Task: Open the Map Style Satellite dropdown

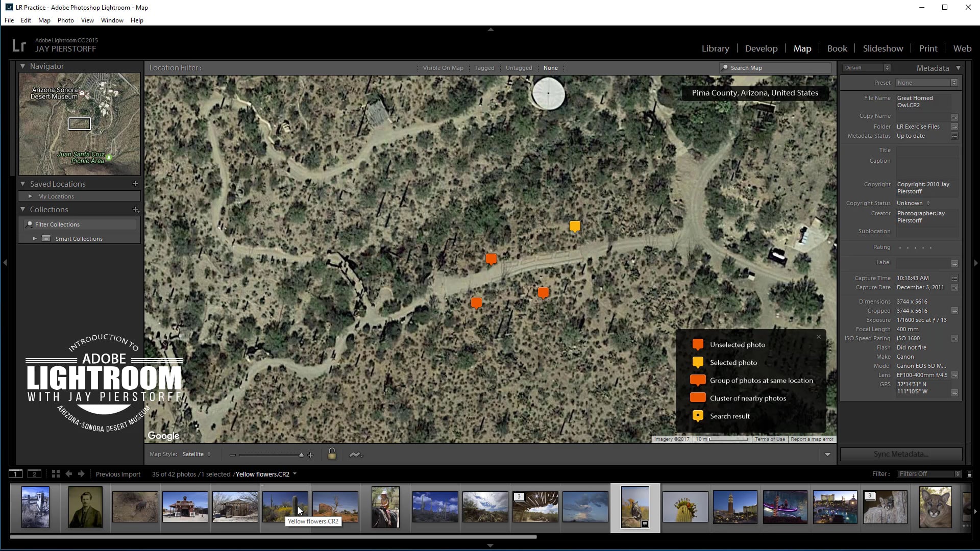Action: pos(197,454)
